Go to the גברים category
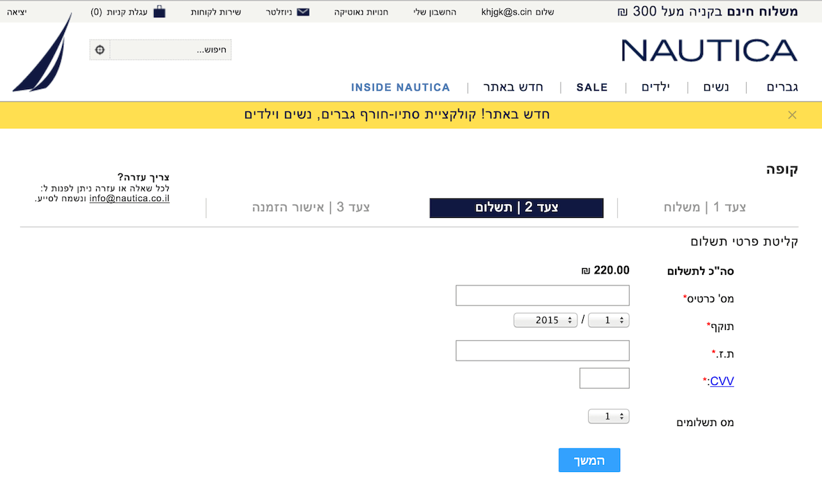 pos(782,88)
